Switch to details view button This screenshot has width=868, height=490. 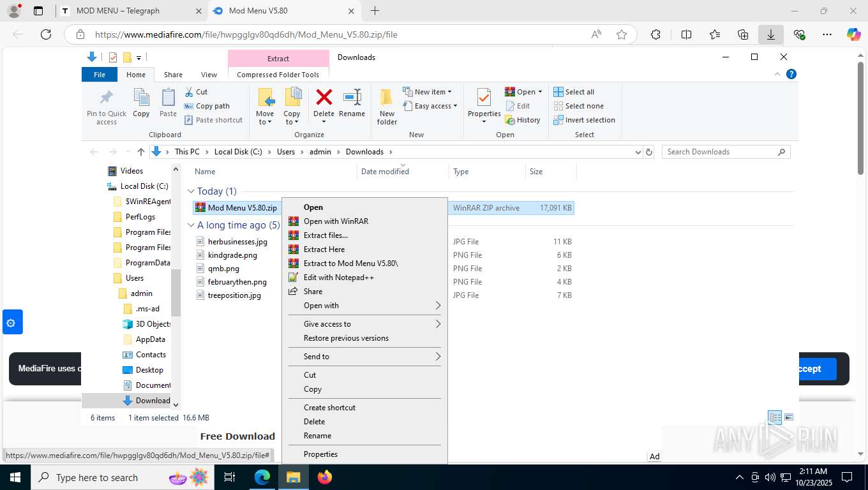click(775, 417)
